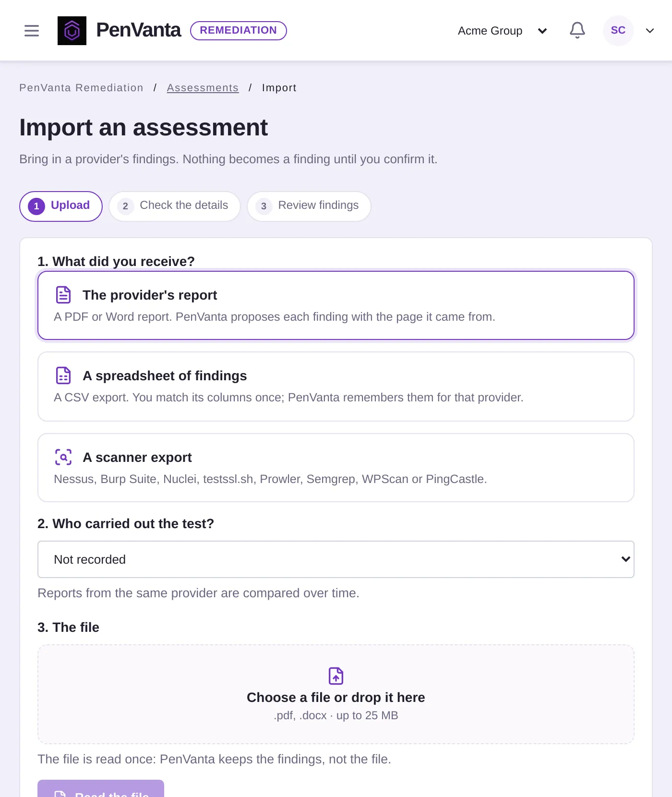Expand the user account menu chevron
Viewport: 672px width, 797px height.
click(650, 31)
